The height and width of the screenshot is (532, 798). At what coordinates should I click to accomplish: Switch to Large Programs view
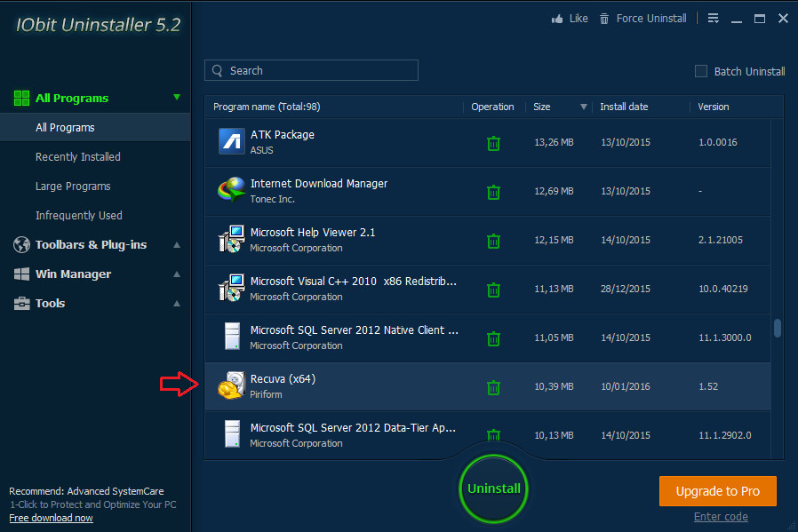click(x=73, y=187)
